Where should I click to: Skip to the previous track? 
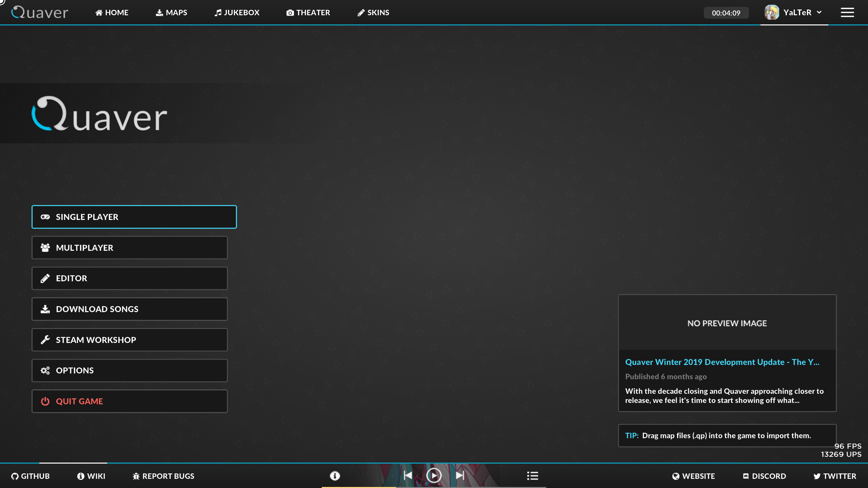[x=408, y=475]
